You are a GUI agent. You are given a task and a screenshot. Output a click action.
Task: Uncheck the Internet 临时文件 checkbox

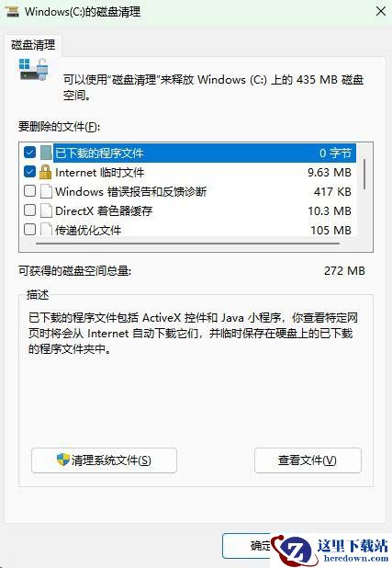pyautogui.click(x=29, y=172)
